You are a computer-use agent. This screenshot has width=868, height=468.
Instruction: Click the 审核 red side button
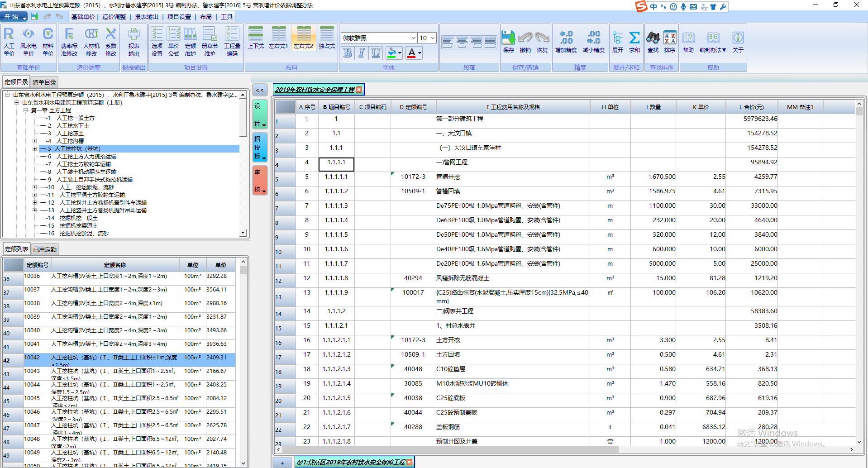tap(260, 180)
